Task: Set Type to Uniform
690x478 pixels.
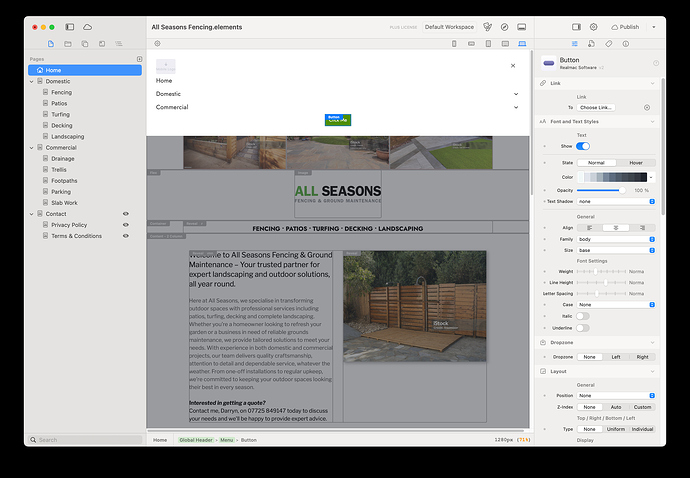Action: coord(616,429)
